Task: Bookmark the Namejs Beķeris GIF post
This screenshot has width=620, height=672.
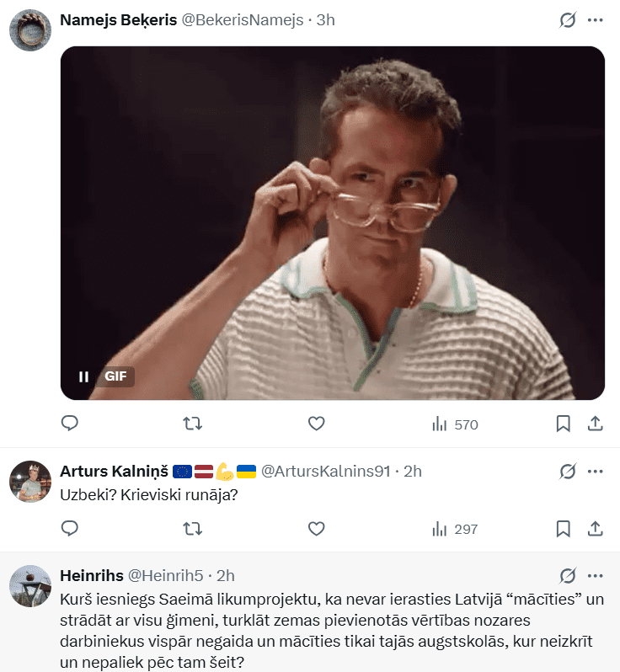Action: 564,424
